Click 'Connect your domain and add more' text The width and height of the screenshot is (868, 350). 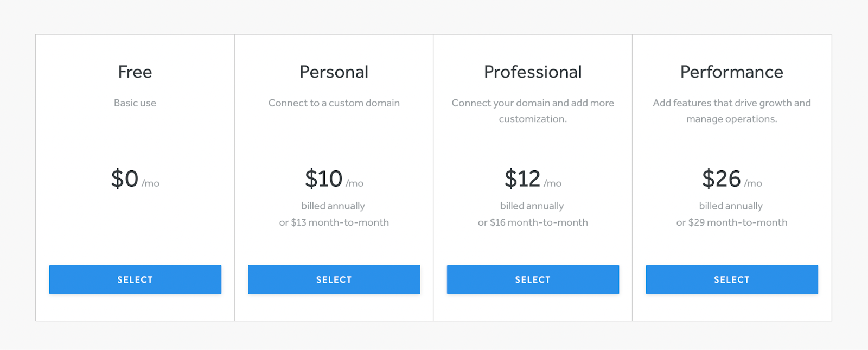(533, 103)
